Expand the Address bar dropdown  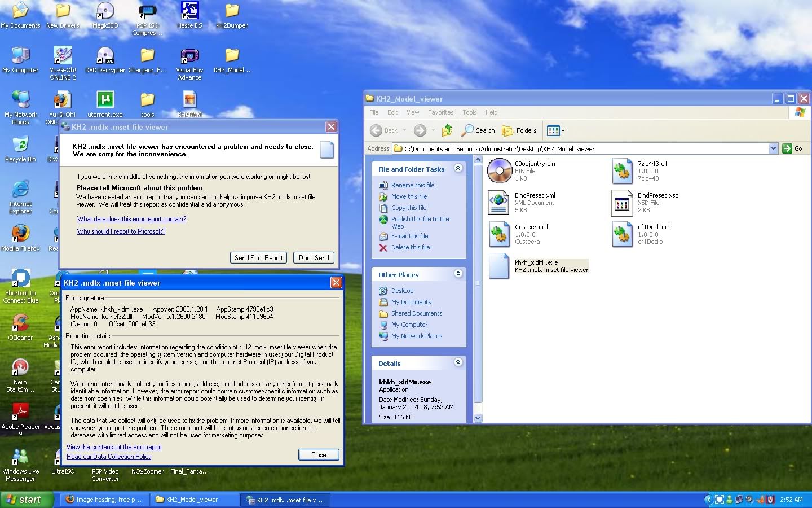coord(773,148)
